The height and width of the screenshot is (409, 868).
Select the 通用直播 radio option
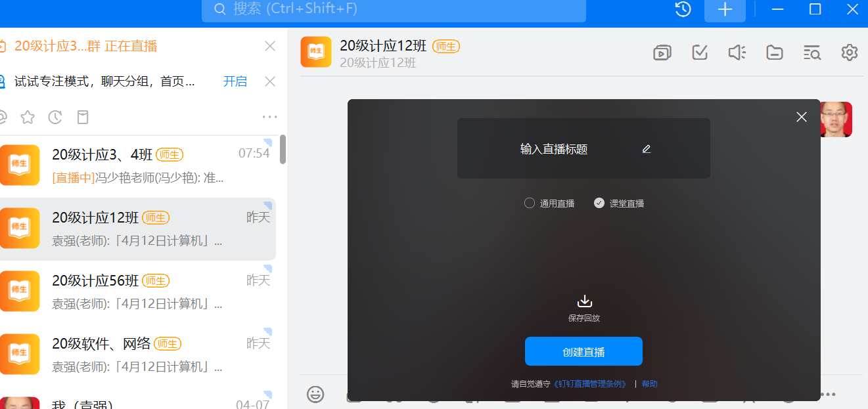pyautogui.click(x=530, y=203)
